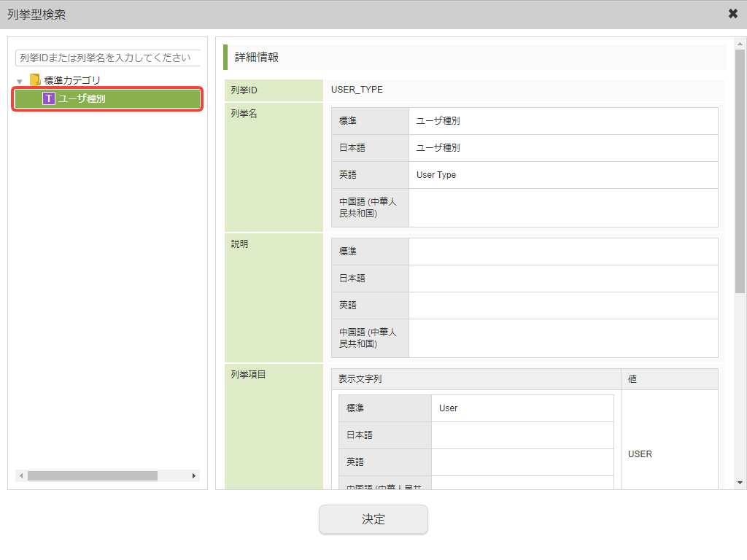Screen dimensions: 747x560
Task: Click right arrow of tree horizontal scrollbar
Action: pyautogui.click(x=194, y=475)
